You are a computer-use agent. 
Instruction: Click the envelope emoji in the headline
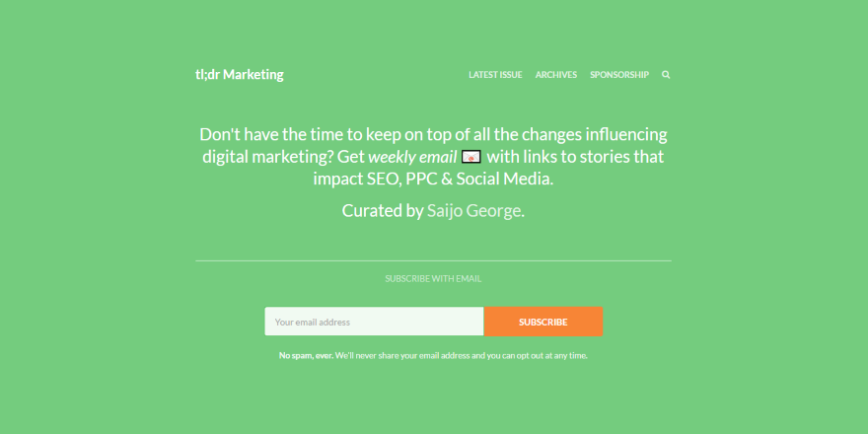(x=471, y=158)
